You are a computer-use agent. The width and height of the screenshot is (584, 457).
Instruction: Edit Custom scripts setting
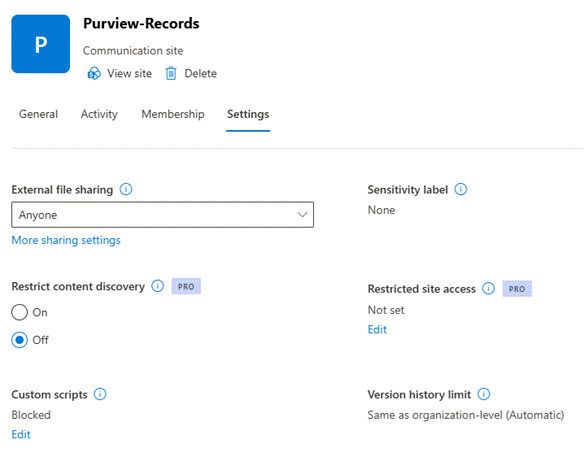point(21,434)
